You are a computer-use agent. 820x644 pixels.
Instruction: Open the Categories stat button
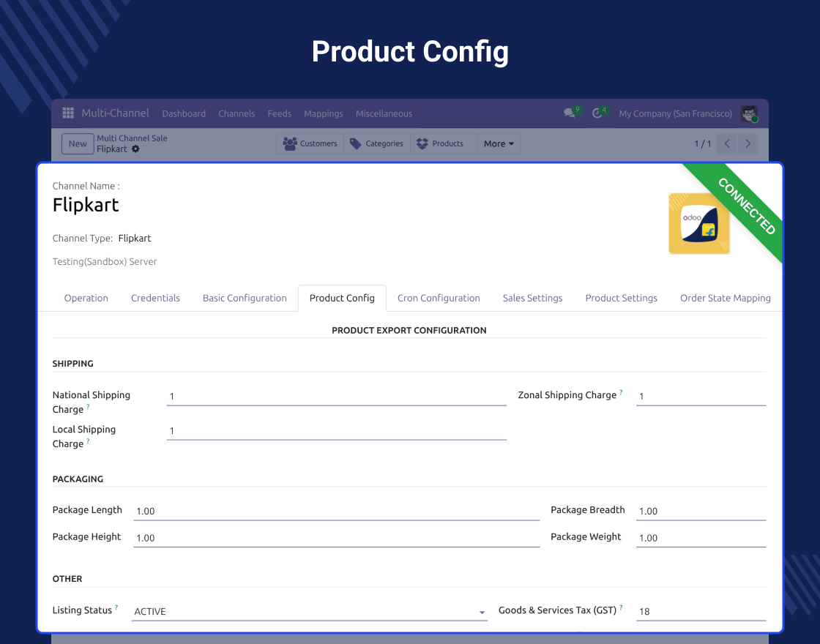coord(377,143)
